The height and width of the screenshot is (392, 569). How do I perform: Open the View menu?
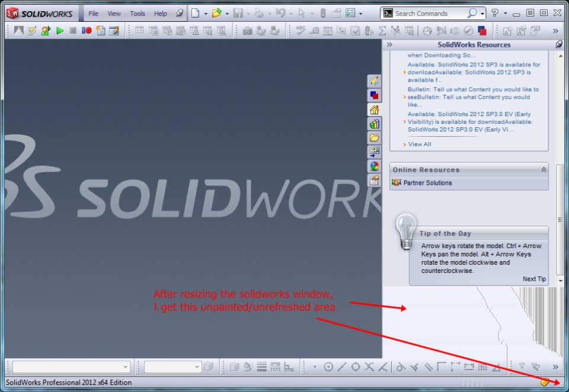(114, 14)
